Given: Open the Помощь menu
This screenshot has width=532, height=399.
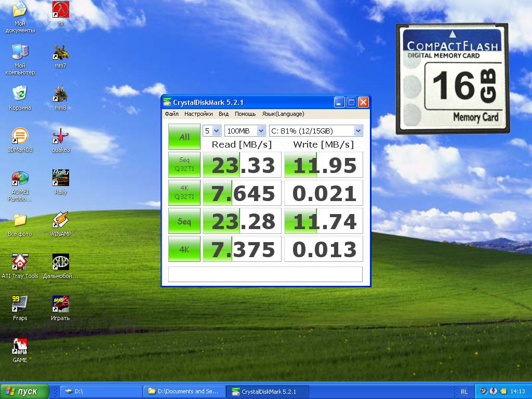Looking at the screenshot, I should (x=245, y=114).
